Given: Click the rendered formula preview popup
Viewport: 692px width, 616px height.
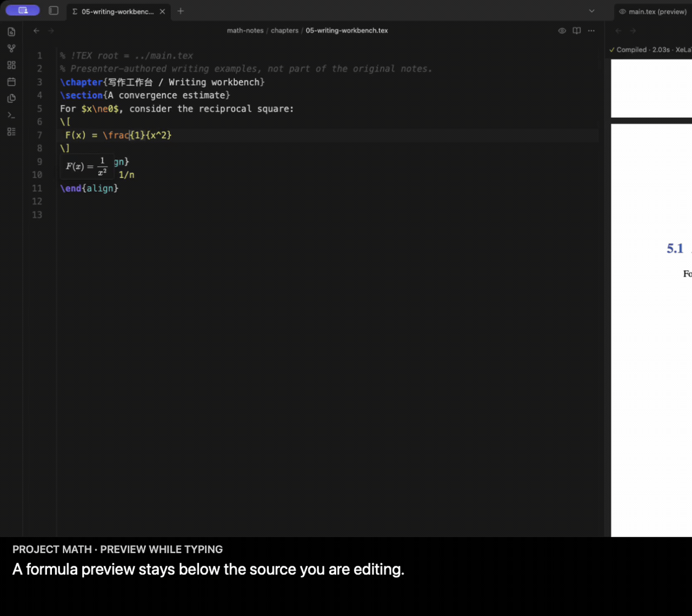Looking at the screenshot, I should click(x=88, y=166).
